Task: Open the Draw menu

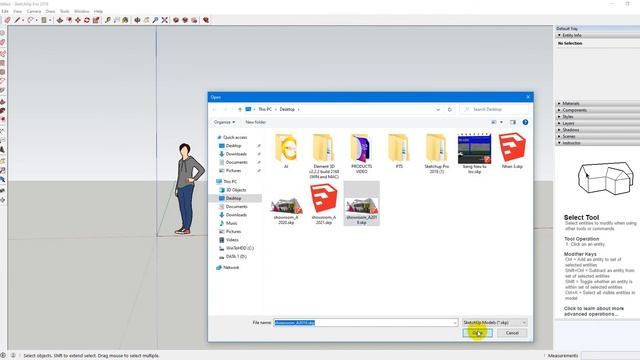Action: coord(50,11)
